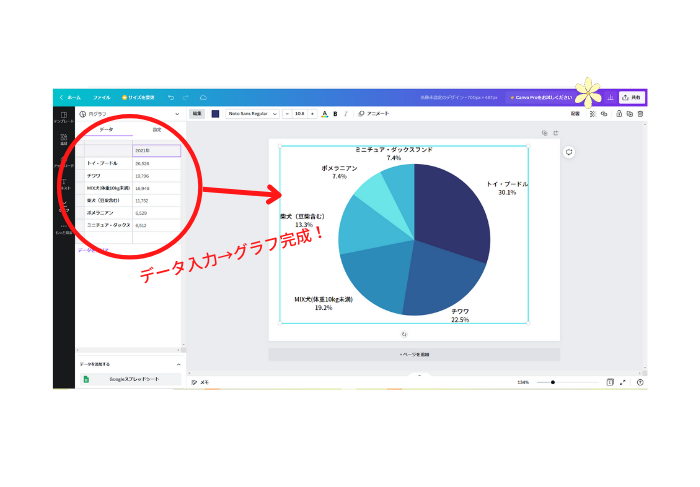Click the 共有 share button
Viewport: 700px width, 487px height.
[x=631, y=97]
